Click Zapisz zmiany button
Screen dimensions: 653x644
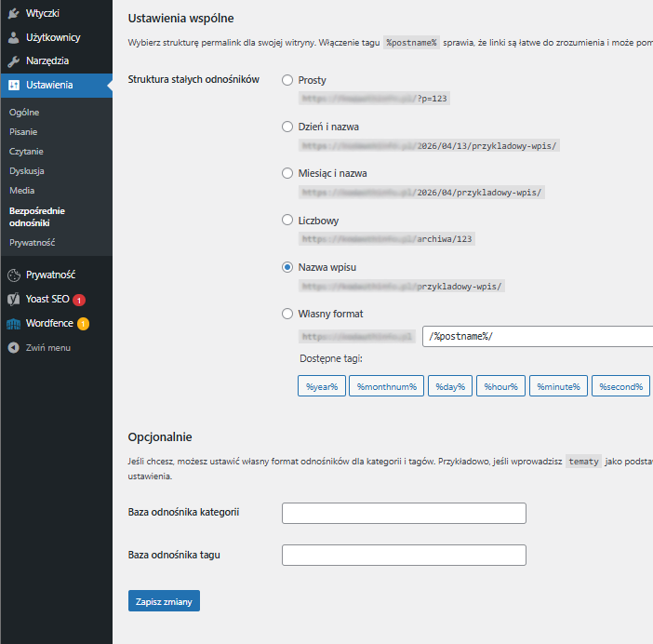coord(164,601)
